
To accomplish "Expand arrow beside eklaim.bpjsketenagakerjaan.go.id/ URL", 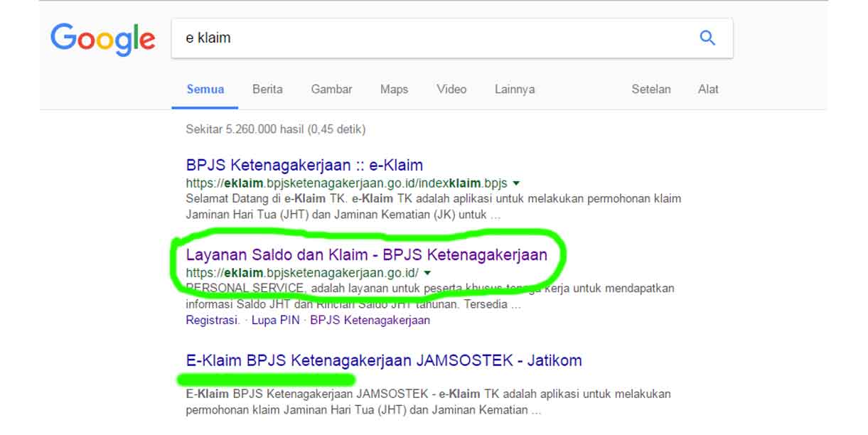I will tap(427, 273).
